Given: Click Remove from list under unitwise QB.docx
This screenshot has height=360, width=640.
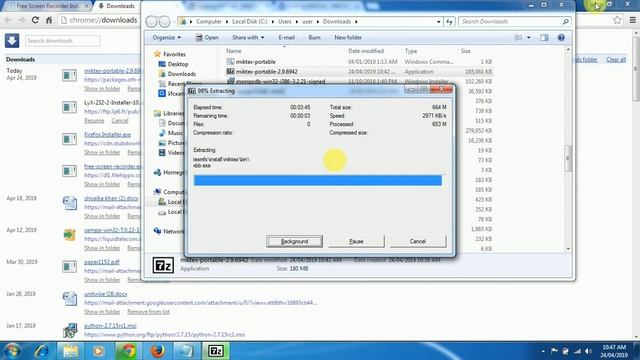Looking at the screenshot, I should pos(148,312).
